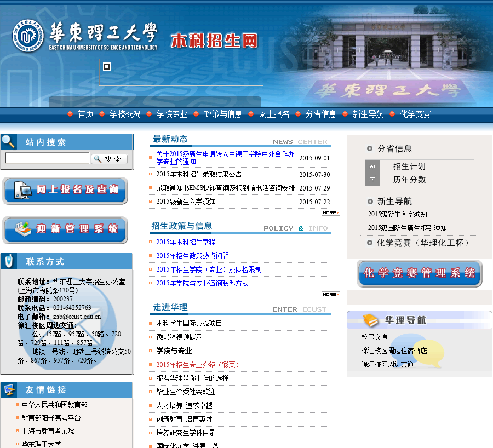493x448 pixels.
Task: Open 招生计划 in 分省信息 panel
Action: pos(409,166)
